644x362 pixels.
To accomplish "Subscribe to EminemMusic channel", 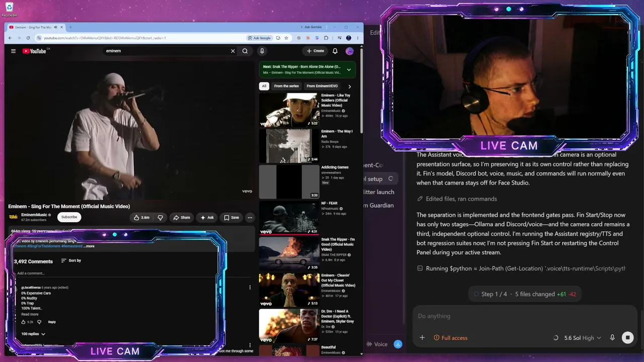I will 69,217.
